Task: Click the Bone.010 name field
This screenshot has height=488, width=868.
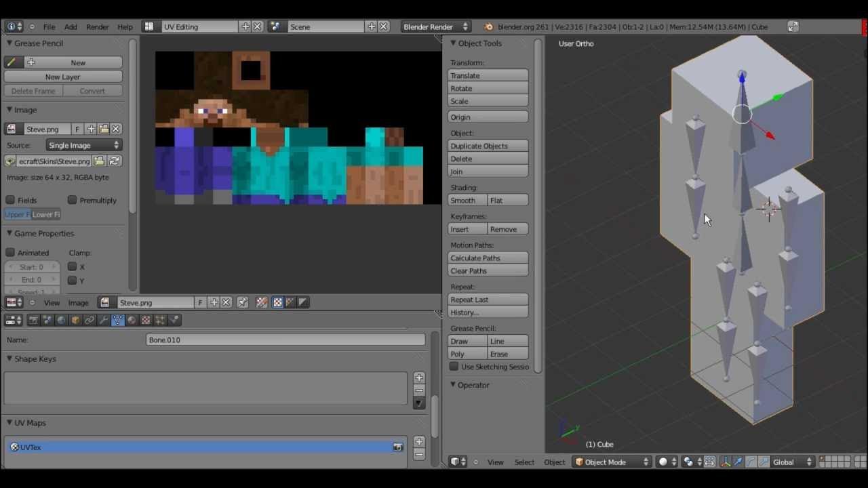Action: coord(285,340)
